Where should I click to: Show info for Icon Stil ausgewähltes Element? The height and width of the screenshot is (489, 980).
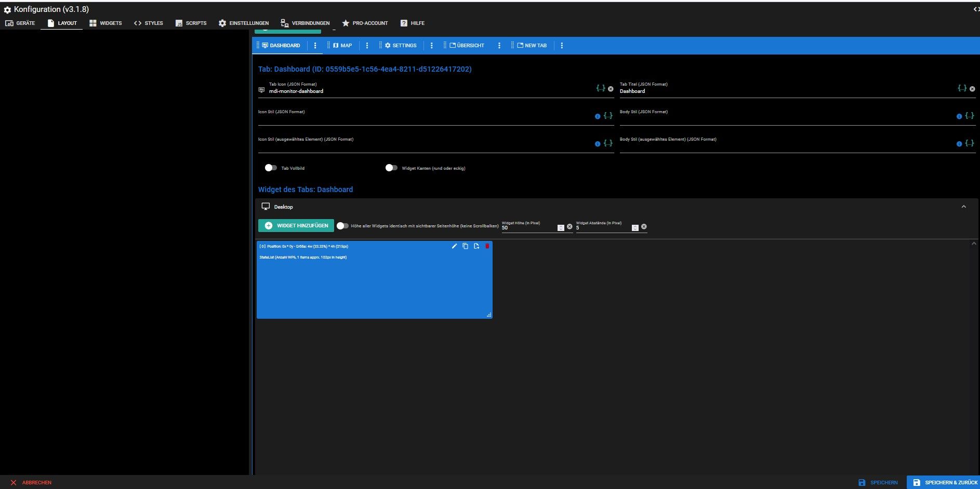[x=598, y=144]
